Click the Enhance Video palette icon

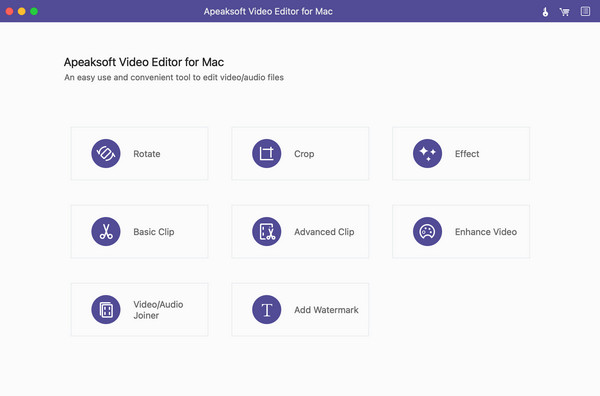point(427,231)
